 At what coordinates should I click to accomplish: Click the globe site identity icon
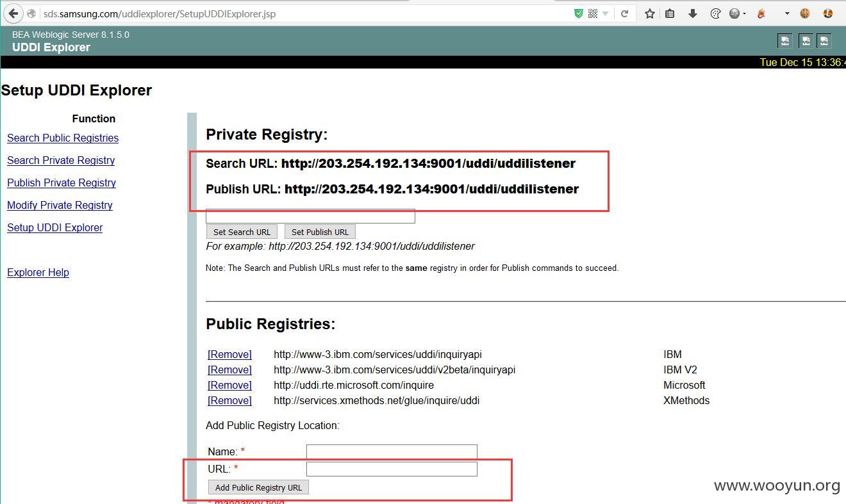31,13
